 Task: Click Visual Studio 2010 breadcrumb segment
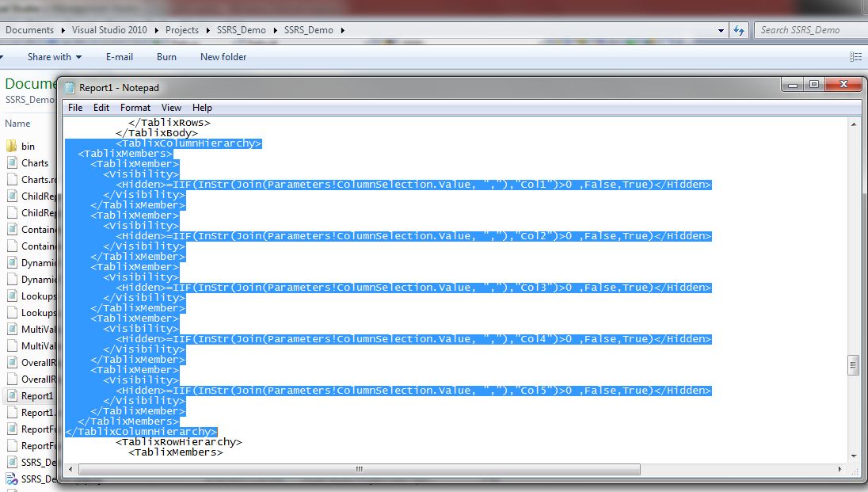(109, 30)
